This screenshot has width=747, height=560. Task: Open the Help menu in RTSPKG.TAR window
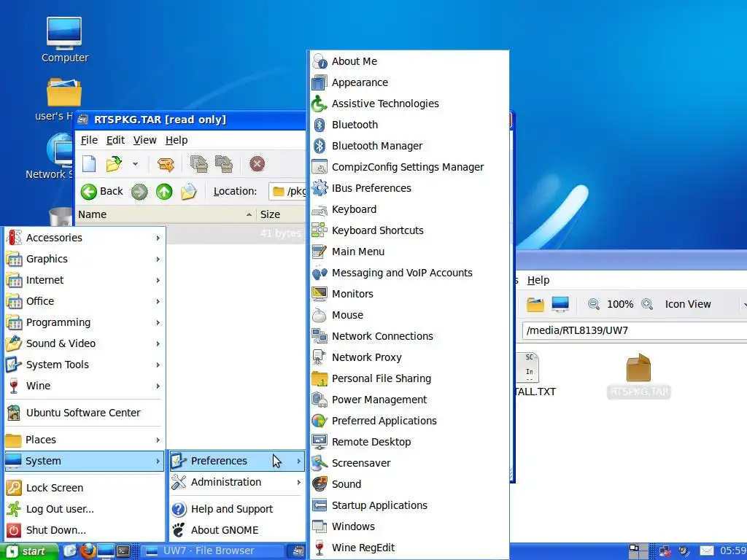(x=177, y=140)
